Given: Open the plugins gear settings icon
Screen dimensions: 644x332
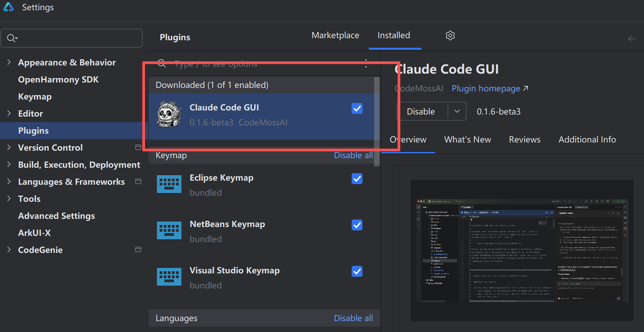Looking at the screenshot, I should point(450,35).
